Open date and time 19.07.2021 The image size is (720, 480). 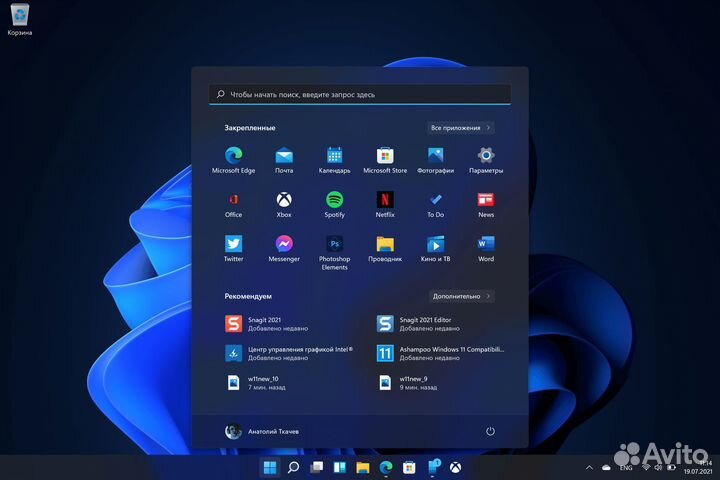coord(698,467)
